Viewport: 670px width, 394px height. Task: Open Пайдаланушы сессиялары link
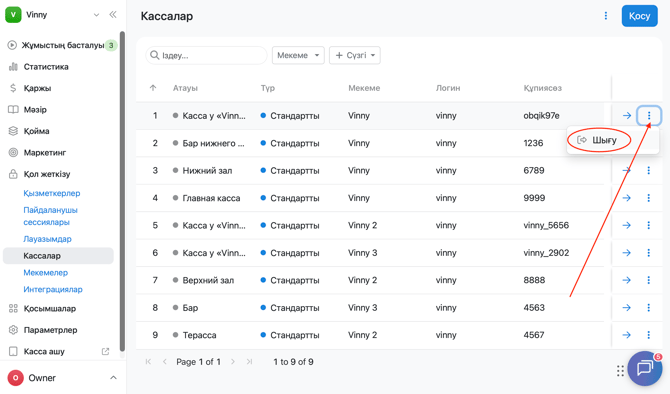(x=50, y=216)
